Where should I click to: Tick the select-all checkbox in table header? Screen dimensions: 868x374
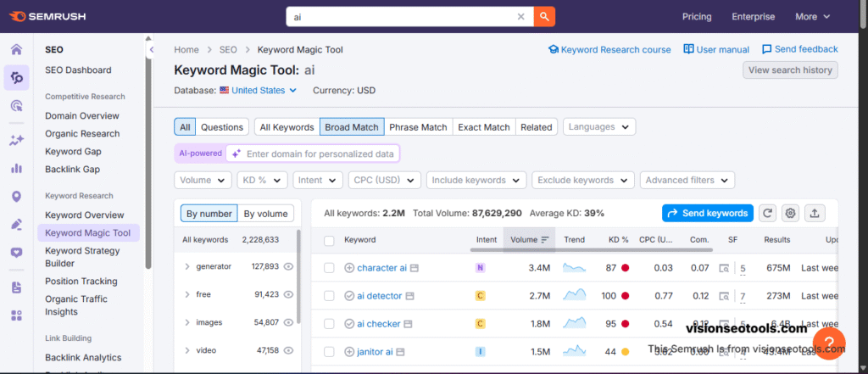(x=329, y=241)
